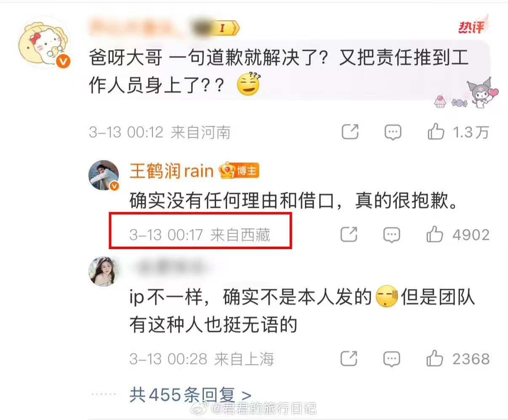The width and height of the screenshot is (508, 420).
Task: Share the comment from 上海
Action: coord(349,359)
